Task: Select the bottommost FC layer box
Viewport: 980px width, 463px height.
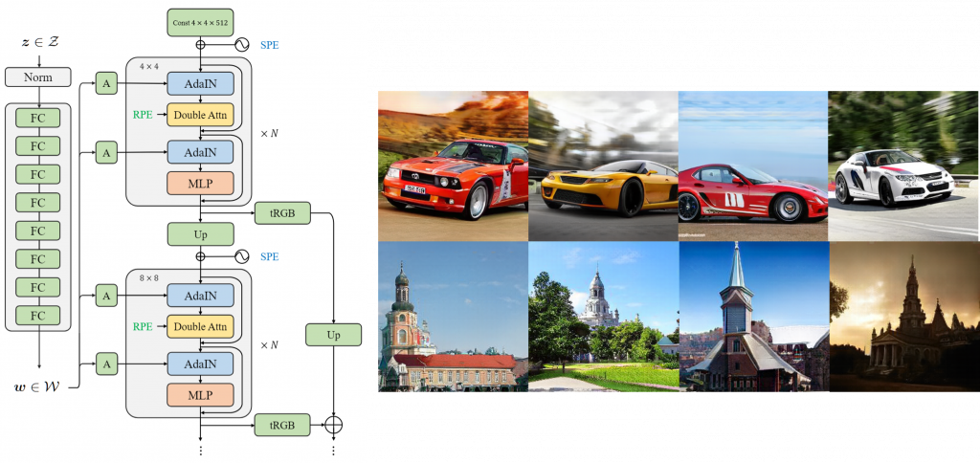Action: point(38,316)
